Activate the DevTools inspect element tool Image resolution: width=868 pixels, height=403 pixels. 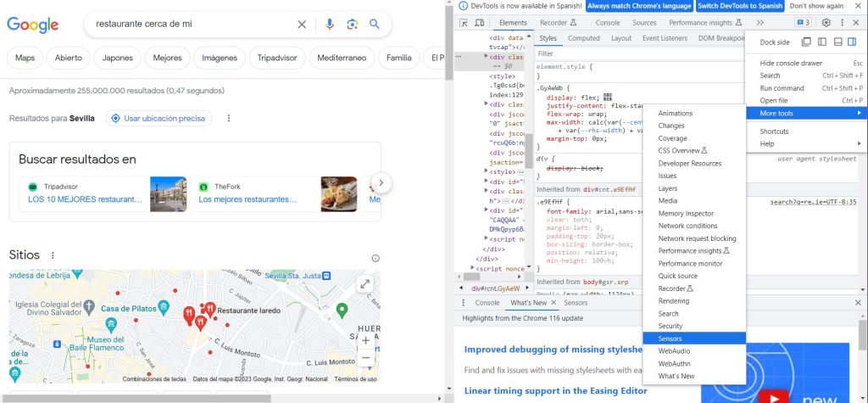point(464,23)
